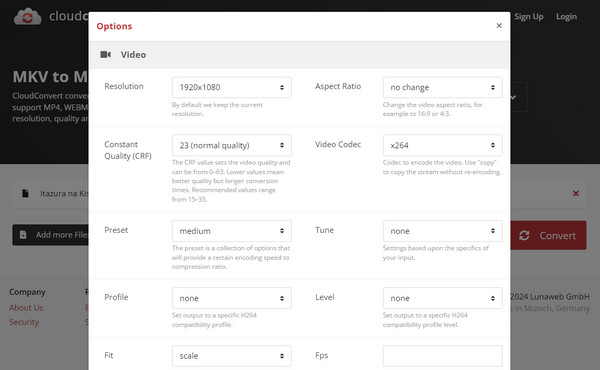Open the Level dropdown
The width and height of the screenshot is (600, 370).
click(442, 298)
